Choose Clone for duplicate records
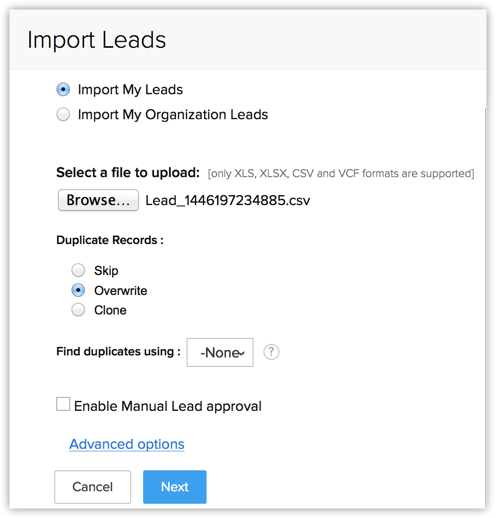Image resolution: width=496 pixels, height=518 pixels. [x=78, y=310]
